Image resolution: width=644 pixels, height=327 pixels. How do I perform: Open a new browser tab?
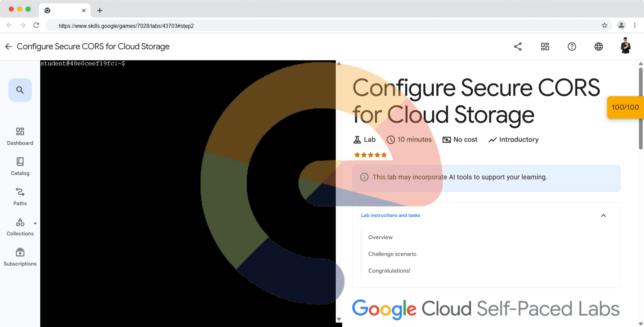tap(100, 10)
